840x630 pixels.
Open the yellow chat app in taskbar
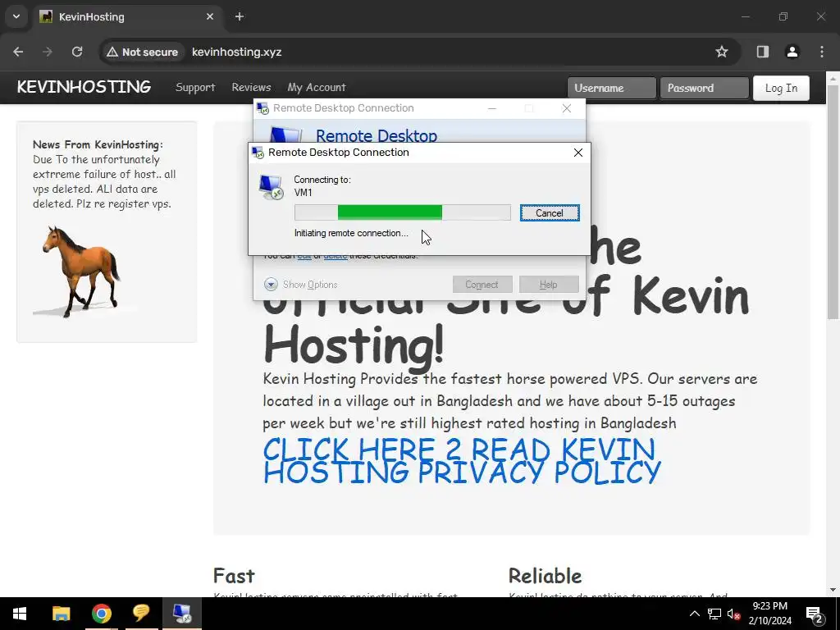click(141, 614)
